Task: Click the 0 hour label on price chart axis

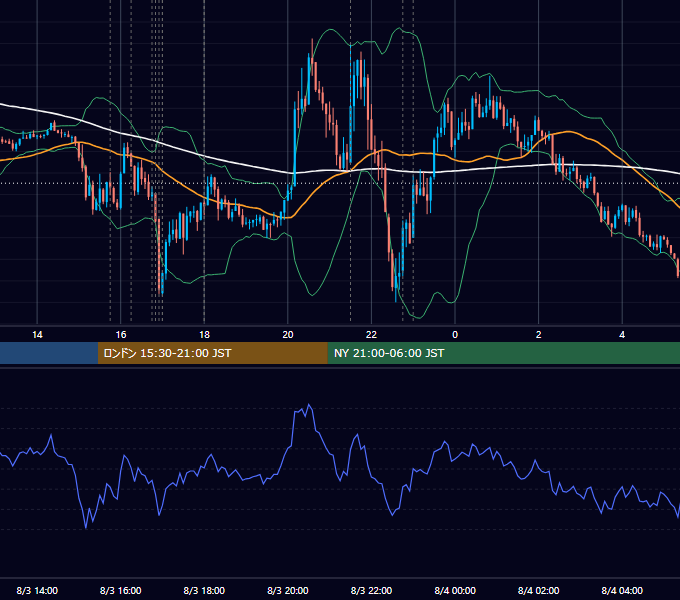Action: tap(455, 335)
